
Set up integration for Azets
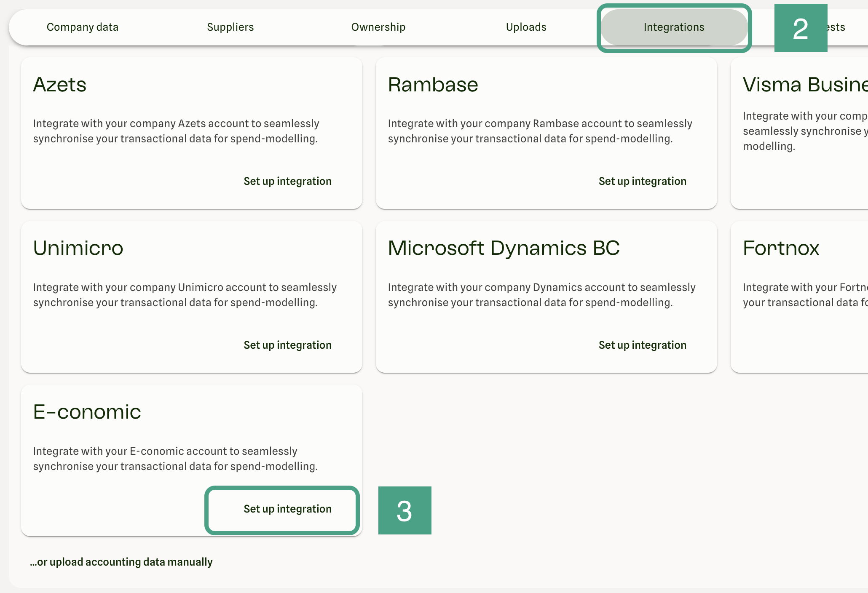(x=287, y=181)
